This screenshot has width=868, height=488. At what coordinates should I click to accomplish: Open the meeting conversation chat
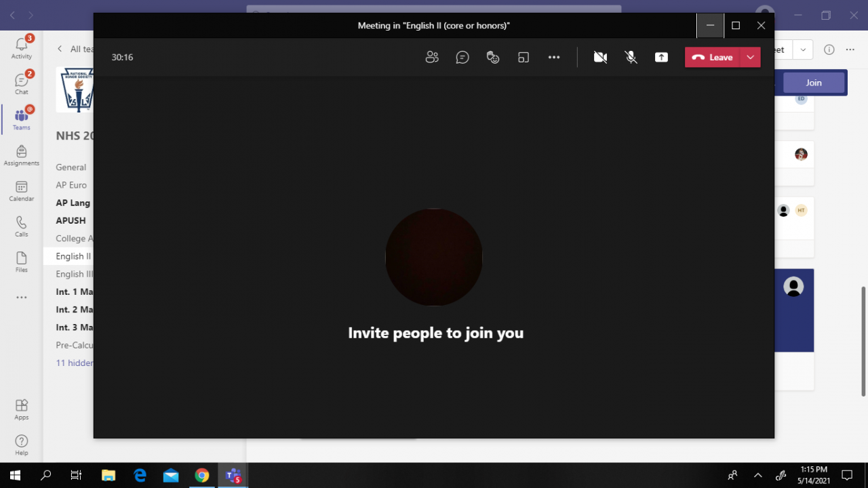(462, 58)
